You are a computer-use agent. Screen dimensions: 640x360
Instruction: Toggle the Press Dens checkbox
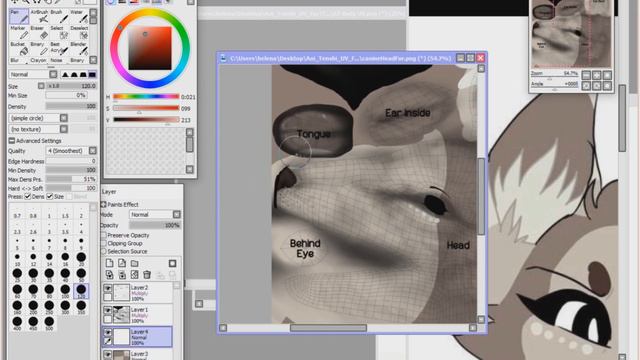pyautogui.click(x=28, y=197)
